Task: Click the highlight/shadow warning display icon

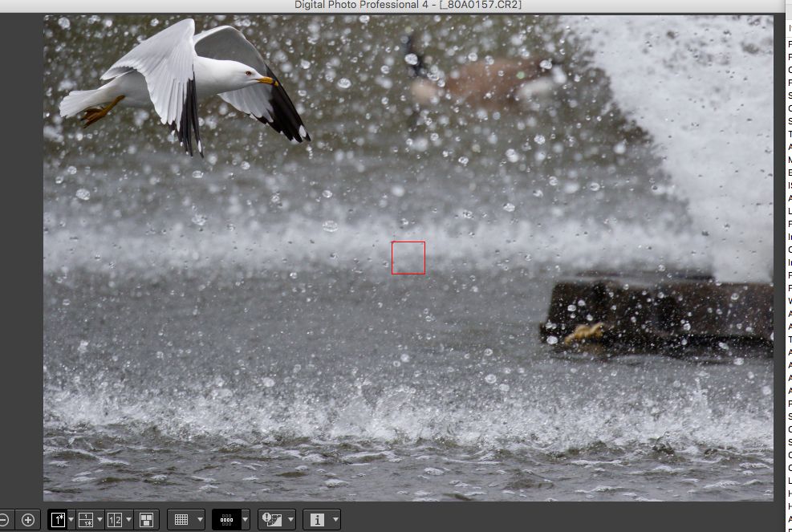Action: [271, 519]
